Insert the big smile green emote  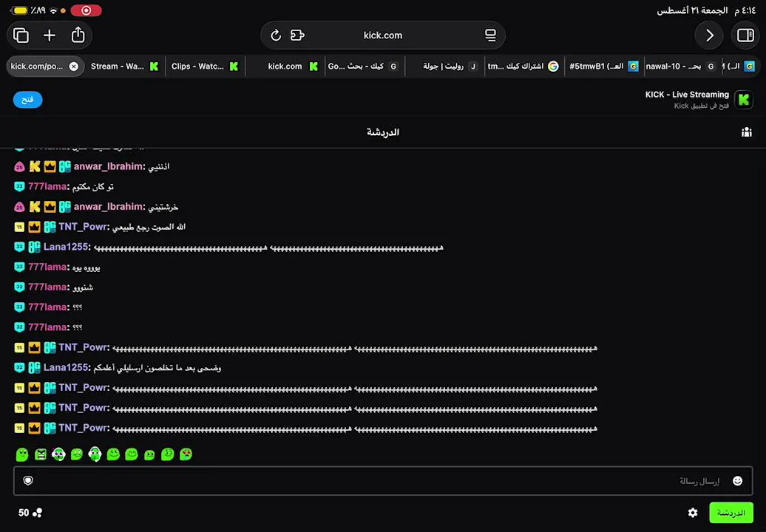click(113, 454)
